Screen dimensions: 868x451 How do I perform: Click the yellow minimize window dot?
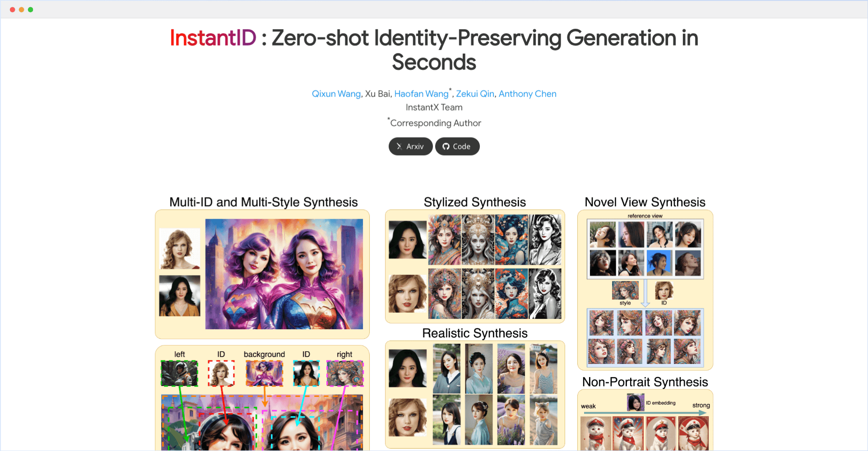tap(21, 9)
